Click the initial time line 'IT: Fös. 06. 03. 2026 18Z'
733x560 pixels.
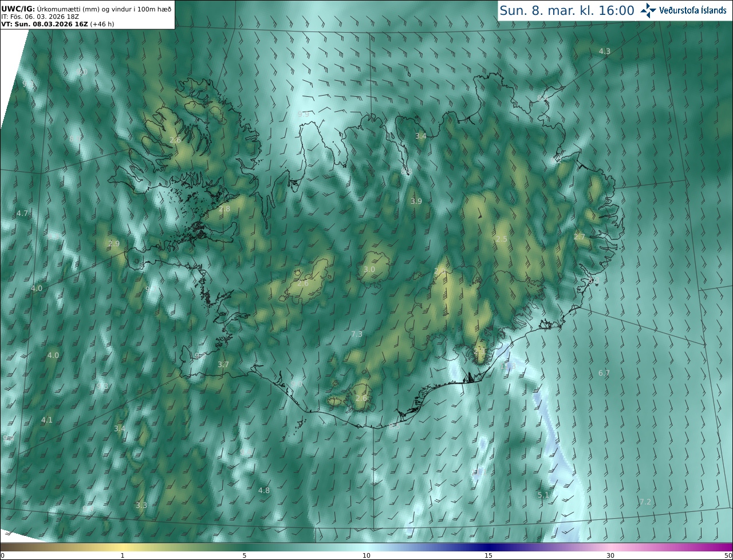pyautogui.click(x=40, y=17)
